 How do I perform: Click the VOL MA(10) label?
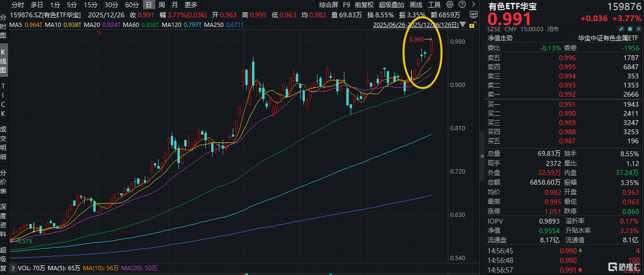101,268
